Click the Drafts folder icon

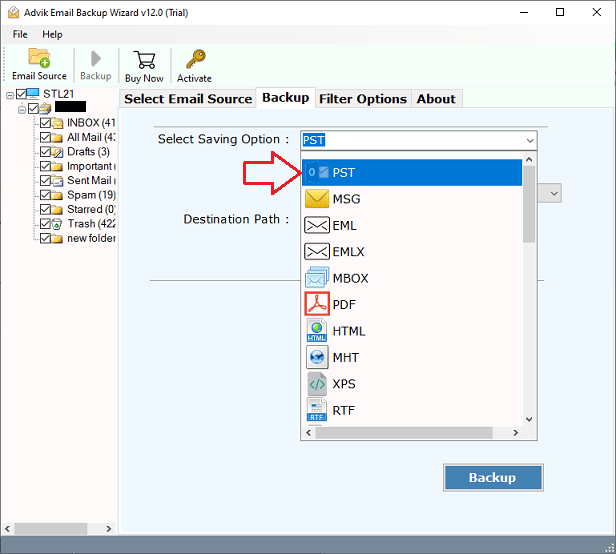coord(57,152)
